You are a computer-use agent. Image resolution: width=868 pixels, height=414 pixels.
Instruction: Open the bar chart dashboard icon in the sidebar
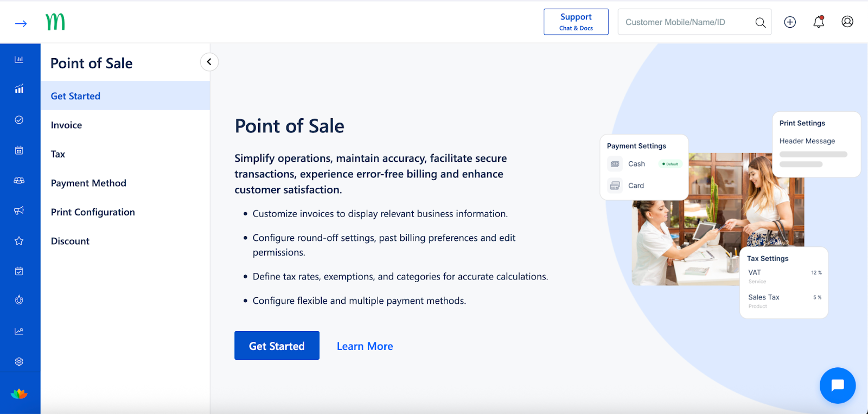(19, 59)
